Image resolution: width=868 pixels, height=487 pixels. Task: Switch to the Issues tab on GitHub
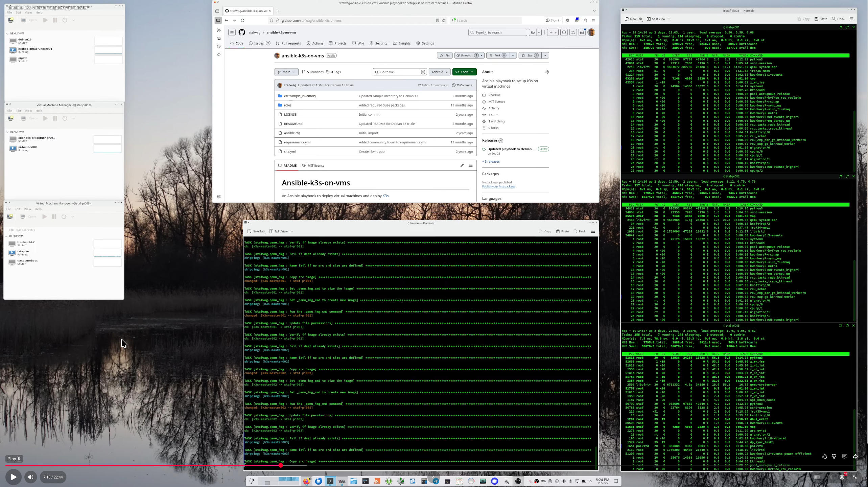pos(259,43)
